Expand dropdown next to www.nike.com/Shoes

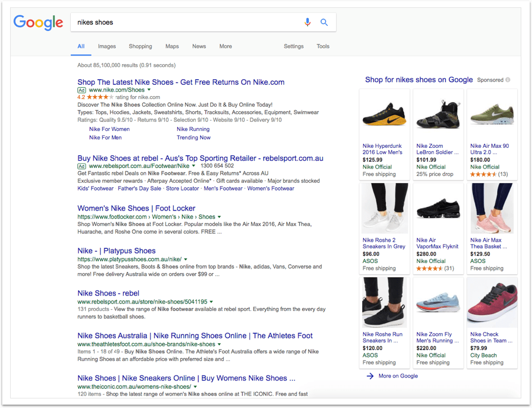click(x=149, y=90)
